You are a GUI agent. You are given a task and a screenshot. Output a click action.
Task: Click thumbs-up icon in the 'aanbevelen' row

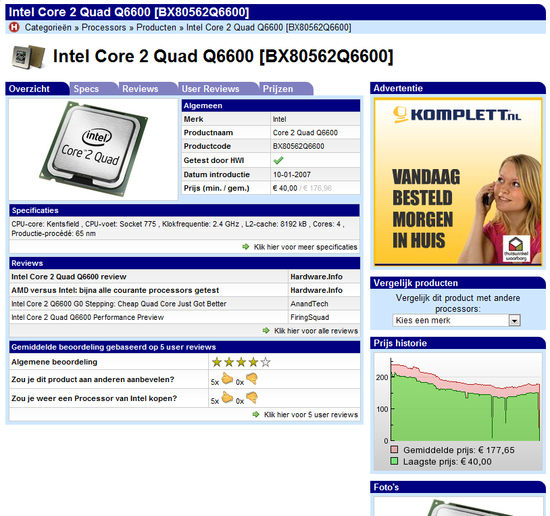point(227,378)
